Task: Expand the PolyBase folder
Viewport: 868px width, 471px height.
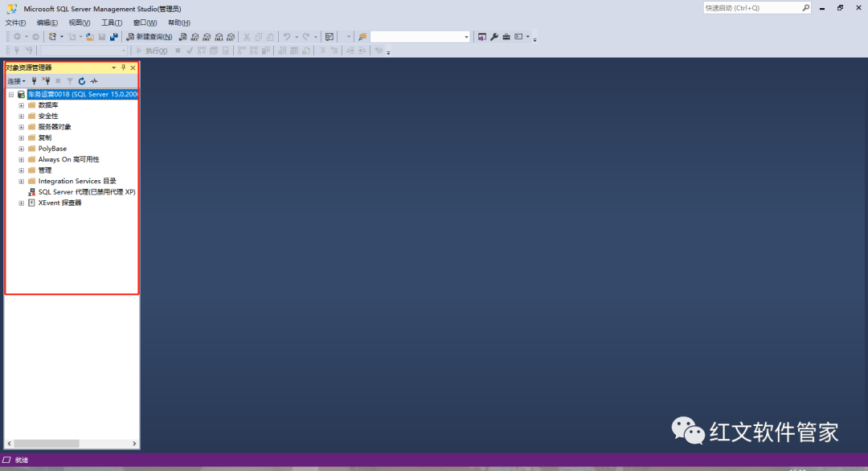Action: point(21,149)
